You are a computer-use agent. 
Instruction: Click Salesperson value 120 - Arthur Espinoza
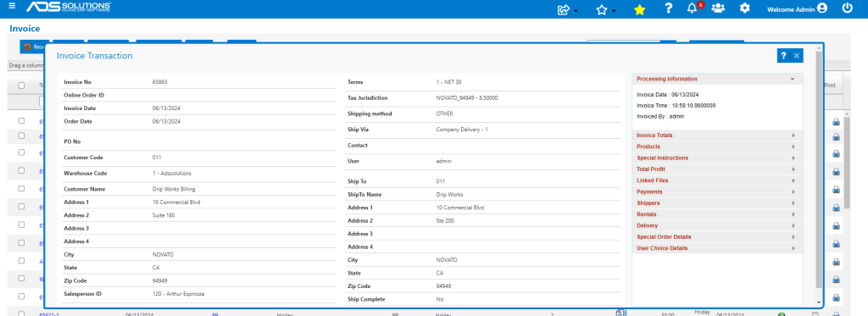point(178,294)
